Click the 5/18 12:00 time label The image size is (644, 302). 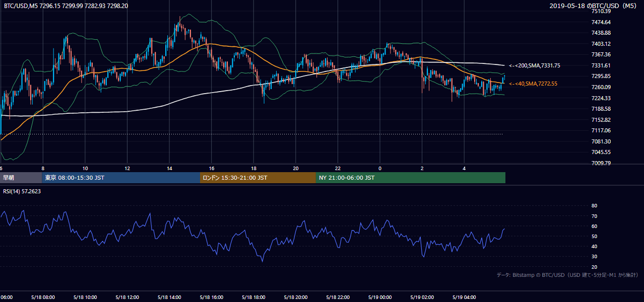(x=127, y=297)
